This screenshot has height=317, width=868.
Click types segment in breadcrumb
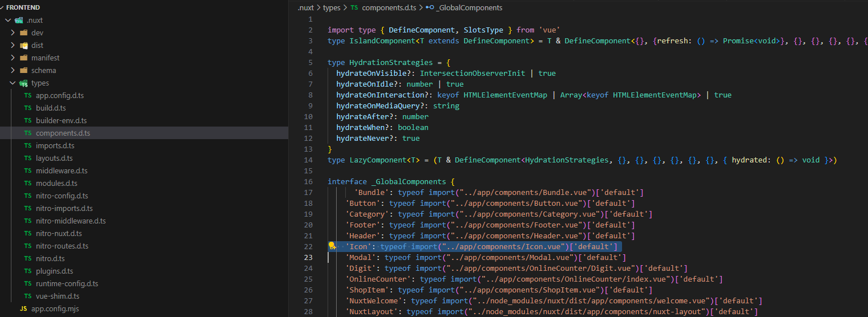point(332,7)
